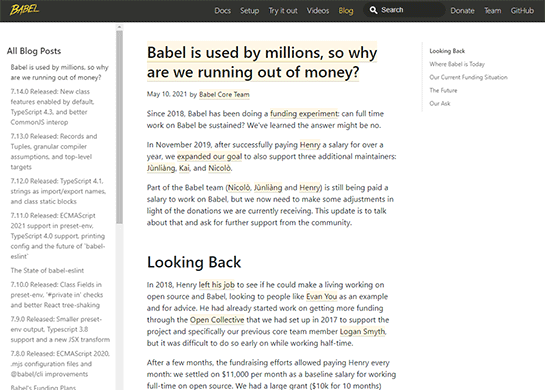Select the Blog nav item

pyautogui.click(x=346, y=11)
